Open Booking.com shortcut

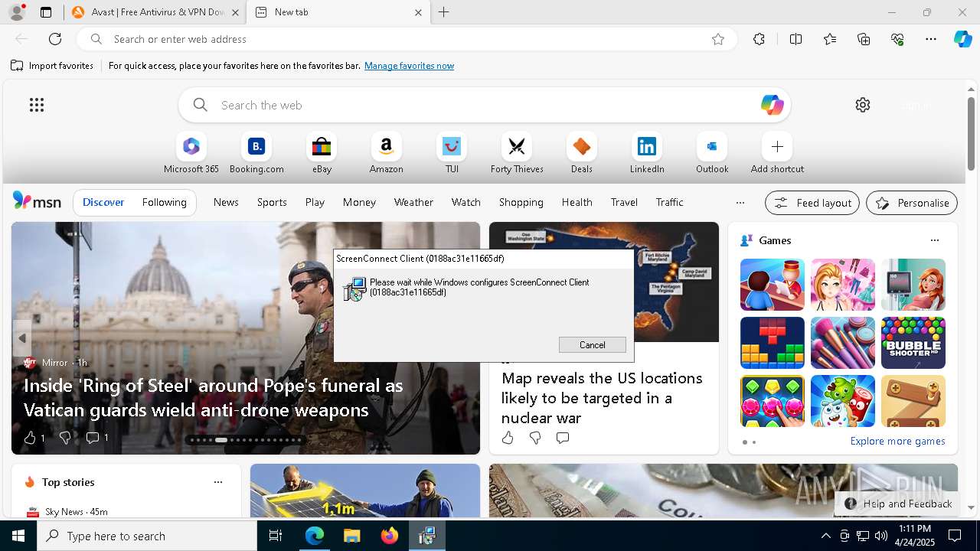[x=256, y=153]
